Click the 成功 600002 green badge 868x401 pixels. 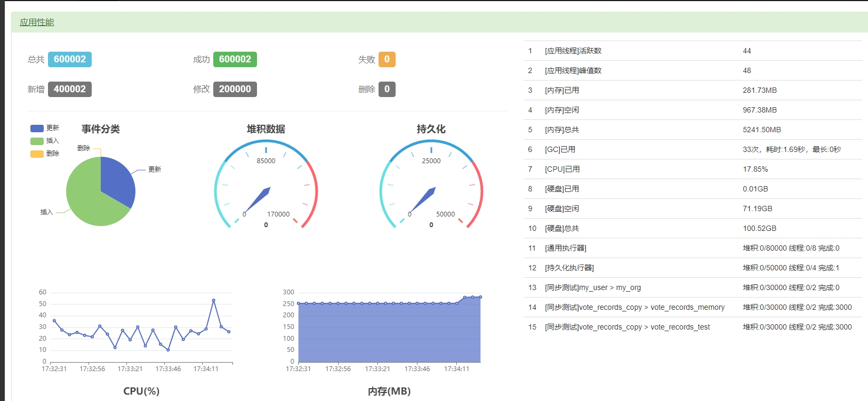235,59
